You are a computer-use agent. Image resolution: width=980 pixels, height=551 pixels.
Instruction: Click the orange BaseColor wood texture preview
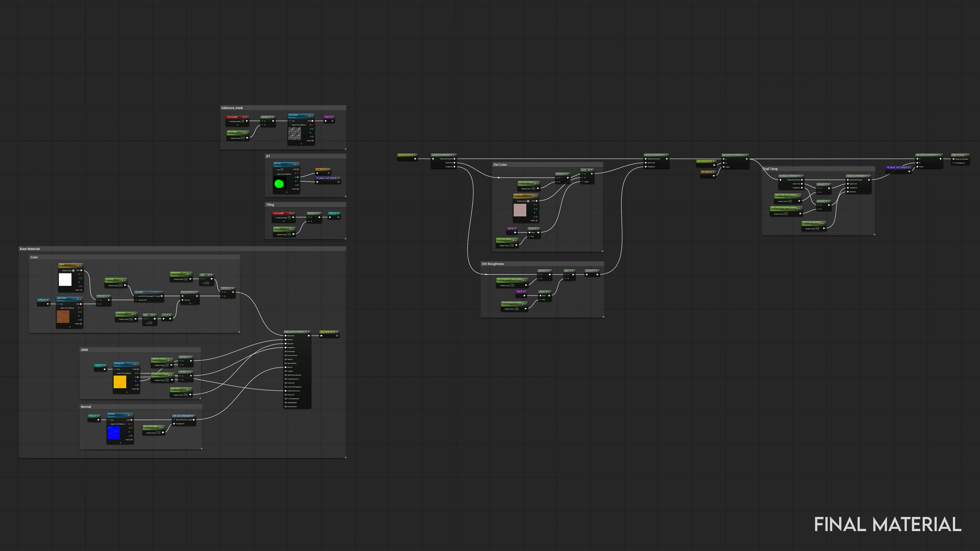pyautogui.click(x=63, y=317)
